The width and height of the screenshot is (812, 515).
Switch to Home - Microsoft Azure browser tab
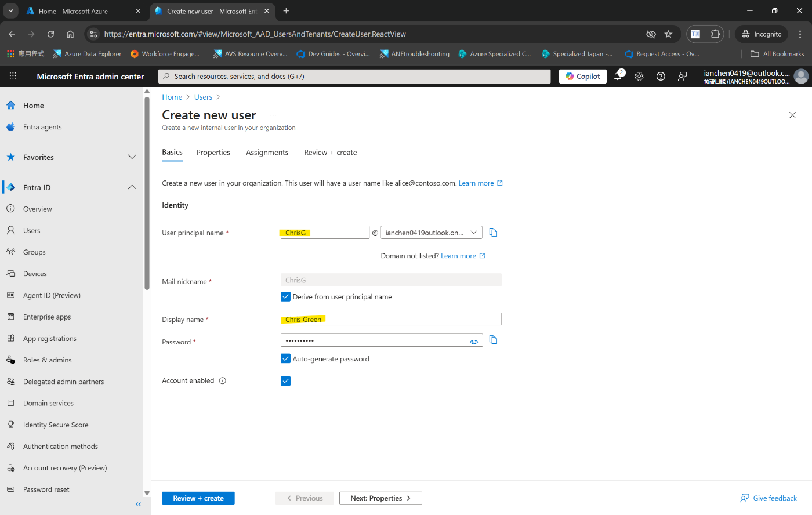coord(84,11)
